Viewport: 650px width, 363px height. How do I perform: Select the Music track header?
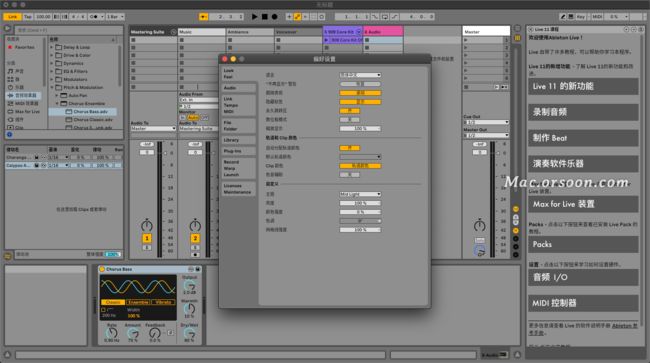coord(201,32)
